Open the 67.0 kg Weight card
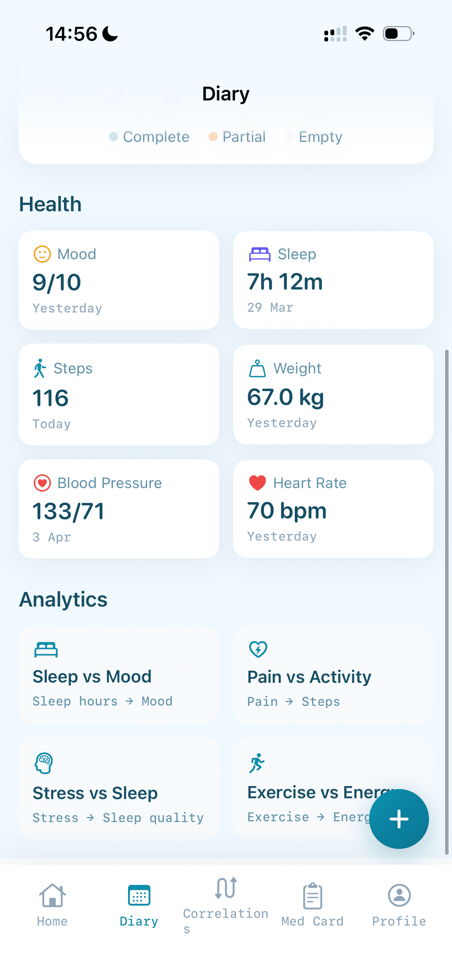 [x=333, y=395]
